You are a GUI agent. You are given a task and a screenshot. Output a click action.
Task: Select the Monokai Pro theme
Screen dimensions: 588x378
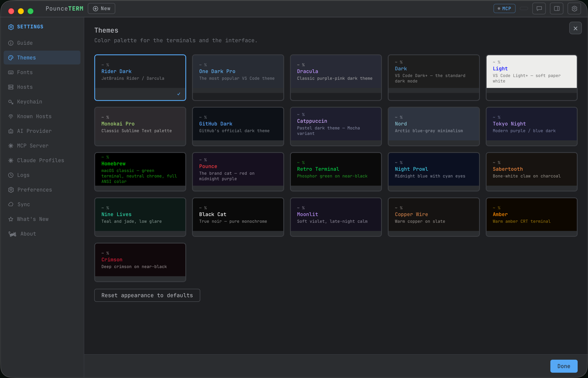(140, 126)
